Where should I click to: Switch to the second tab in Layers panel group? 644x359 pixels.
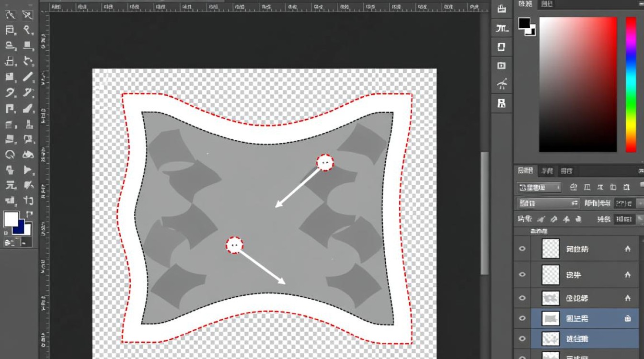click(547, 171)
